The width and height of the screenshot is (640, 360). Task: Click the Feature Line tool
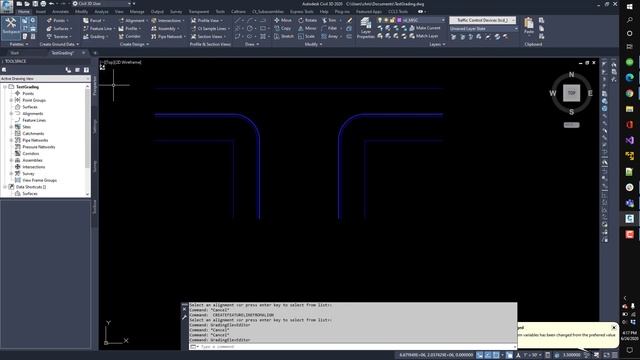98,29
